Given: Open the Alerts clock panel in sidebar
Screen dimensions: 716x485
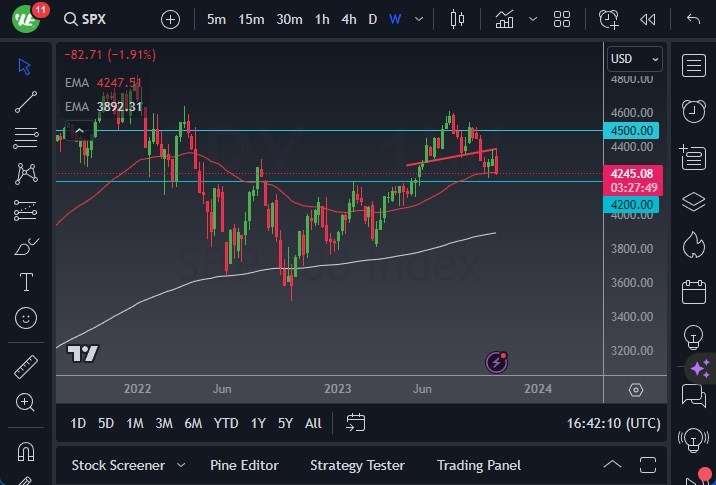Looking at the screenshot, I should [694, 111].
